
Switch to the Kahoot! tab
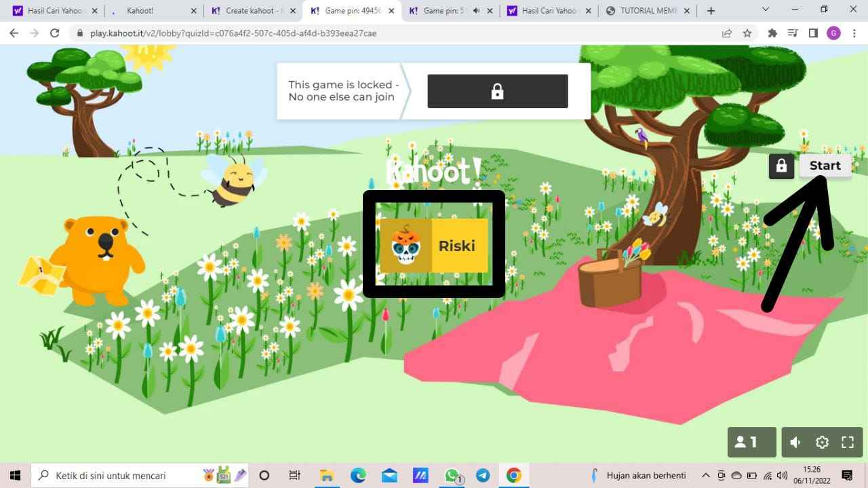tap(154, 11)
